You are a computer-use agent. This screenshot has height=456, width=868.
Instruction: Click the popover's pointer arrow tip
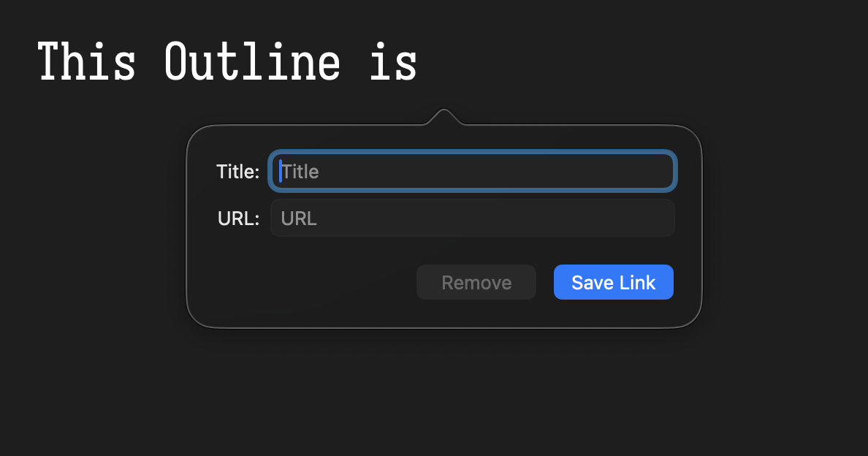coord(443,112)
